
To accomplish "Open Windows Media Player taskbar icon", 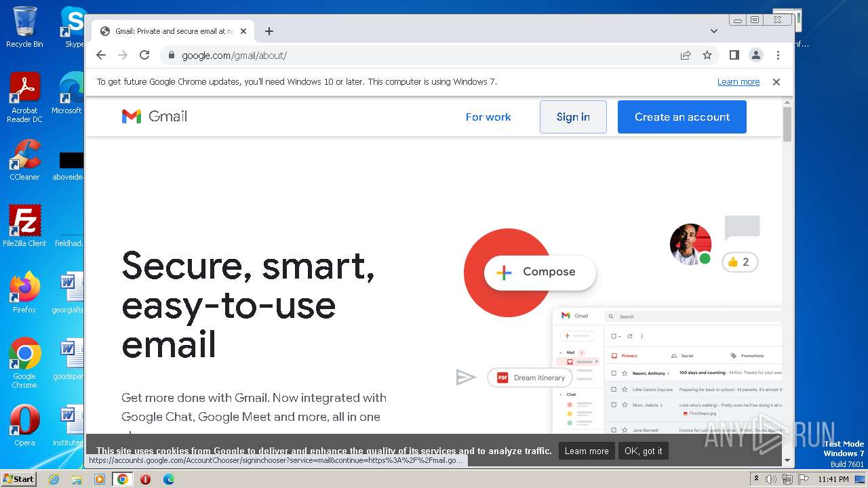I will [x=100, y=479].
